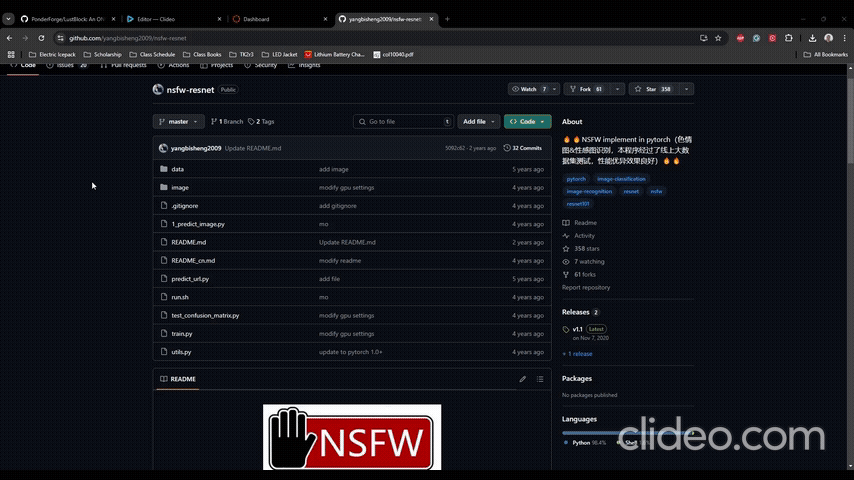
Task: Click Report repository link
Action: click(586, 288)
